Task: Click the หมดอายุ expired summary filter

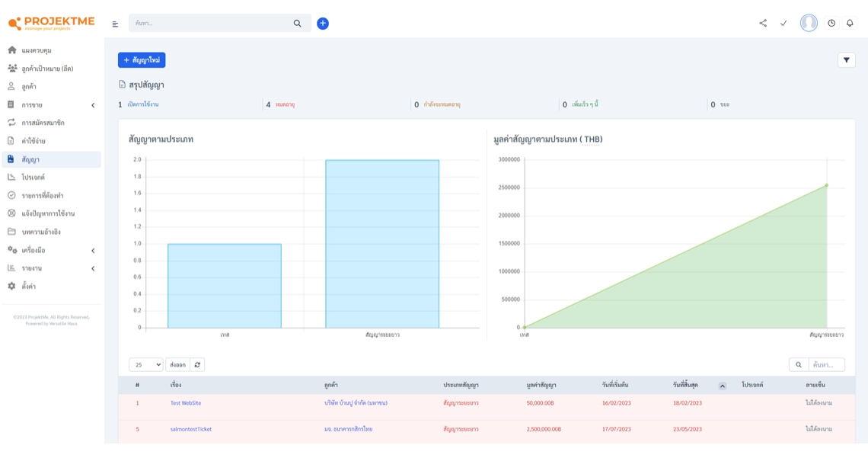Action: pyautogui.click(x=285, y=104)
